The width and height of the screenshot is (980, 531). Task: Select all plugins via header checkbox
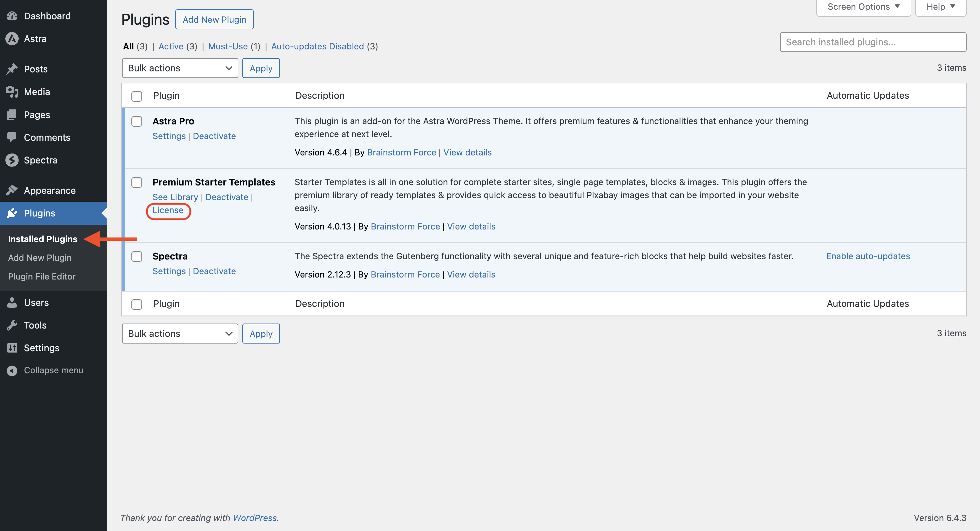(x=137, y=96)
